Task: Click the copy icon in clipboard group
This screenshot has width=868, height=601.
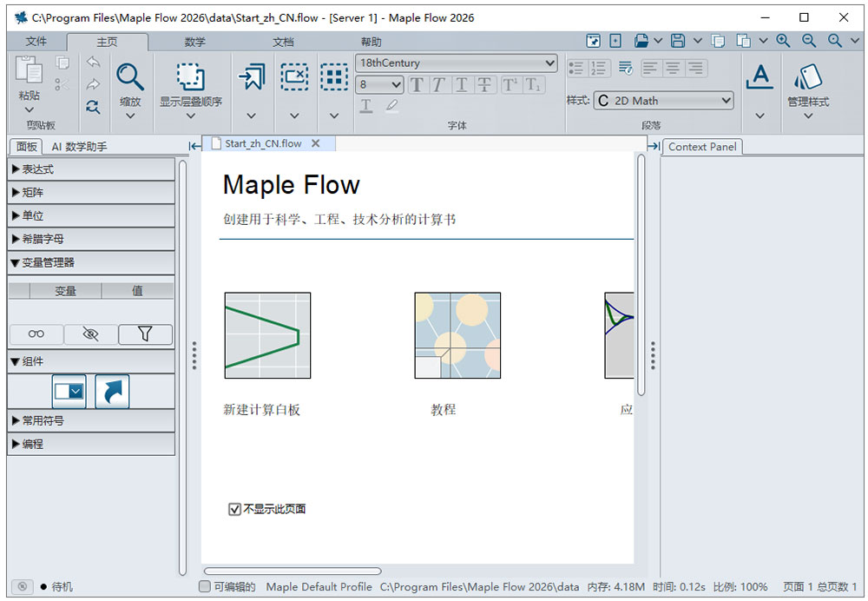Action: click(62, 63)
